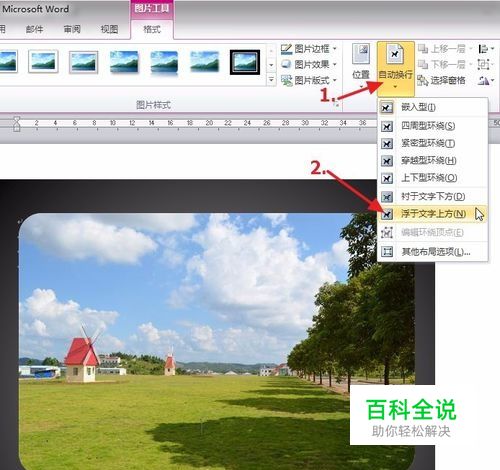Apply the beveled matte white picture style
500x470 pixels.
tap(83, 62)
